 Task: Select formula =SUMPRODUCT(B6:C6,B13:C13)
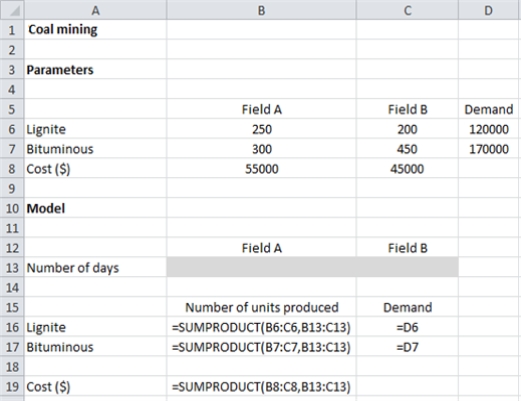[261, 327]
